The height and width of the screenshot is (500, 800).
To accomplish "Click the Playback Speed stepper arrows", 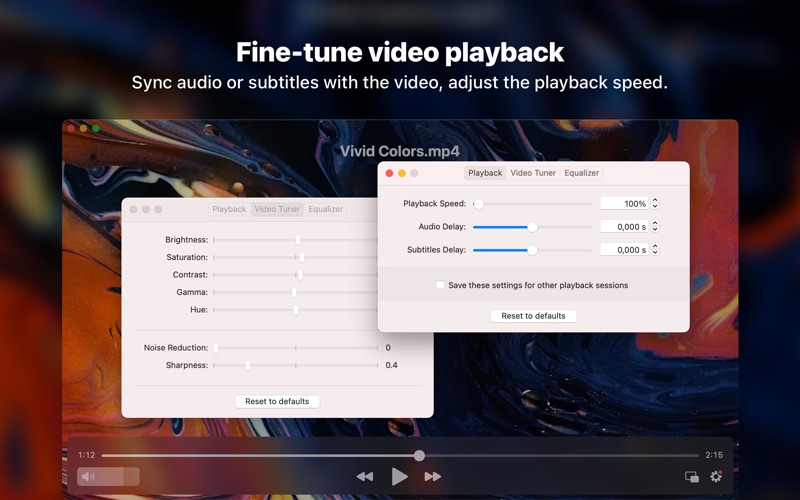I will pos(655,204).
